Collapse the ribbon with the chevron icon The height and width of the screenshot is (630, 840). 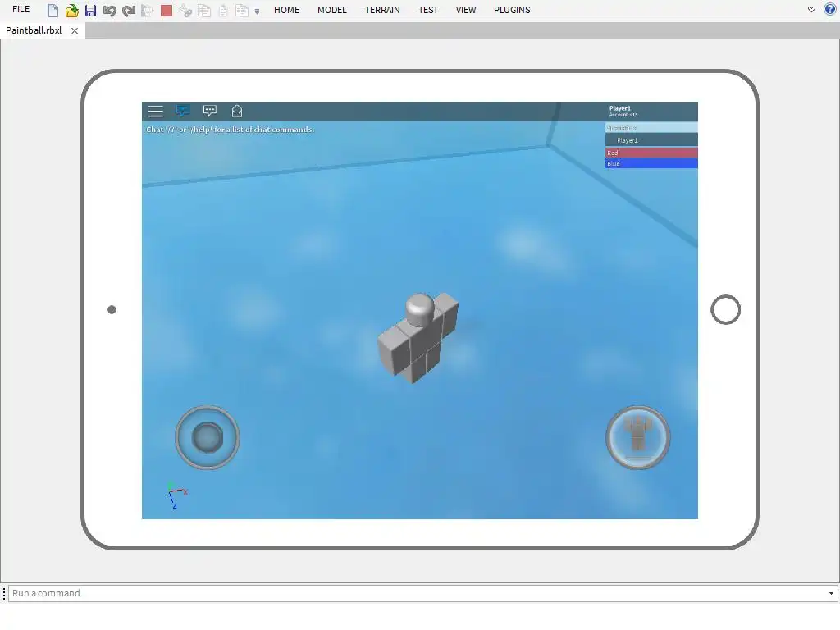click(x=811, y=10)
